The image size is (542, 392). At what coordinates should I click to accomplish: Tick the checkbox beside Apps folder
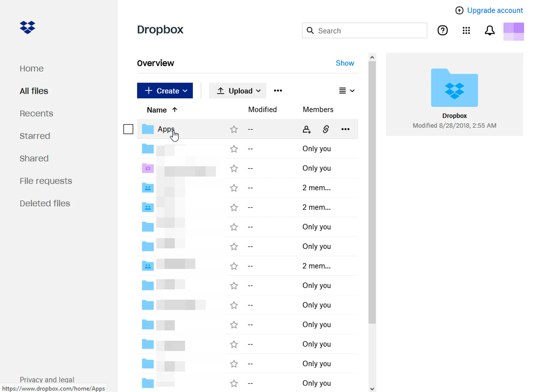coord(128,129)
